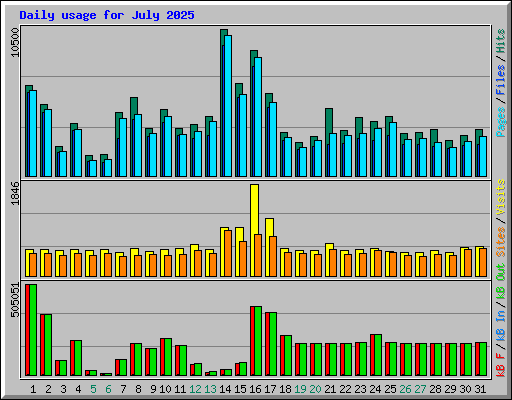Click day 11 on the x-axis
Screen dimensions: 512x400
pyautogui.click(x=180, y=389)
